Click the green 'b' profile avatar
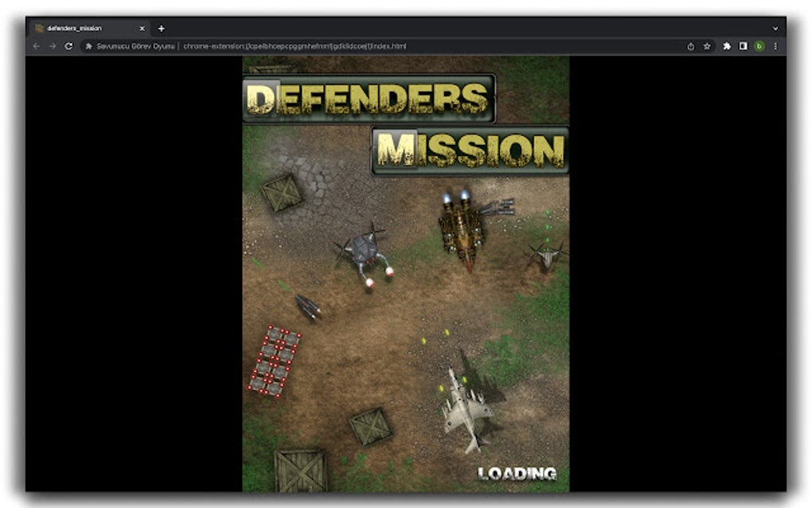This screenshot has width=812, height=508. (x=759, y=46)
